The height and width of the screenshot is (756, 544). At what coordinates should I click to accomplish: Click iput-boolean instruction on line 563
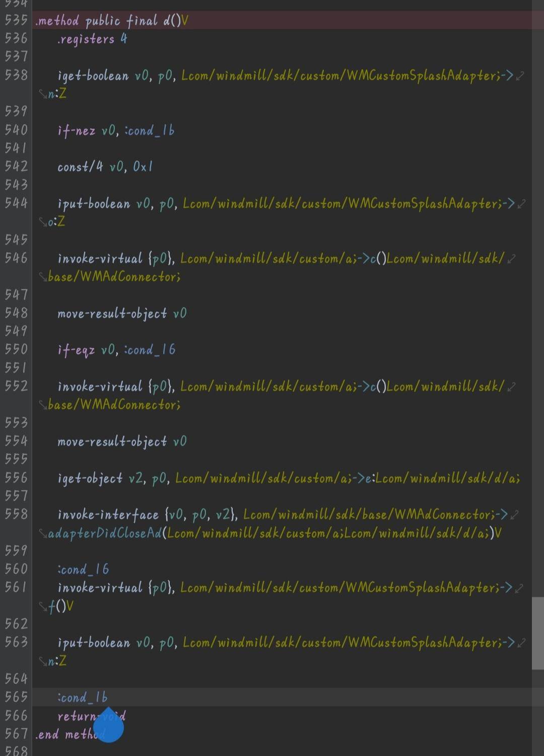286,643
